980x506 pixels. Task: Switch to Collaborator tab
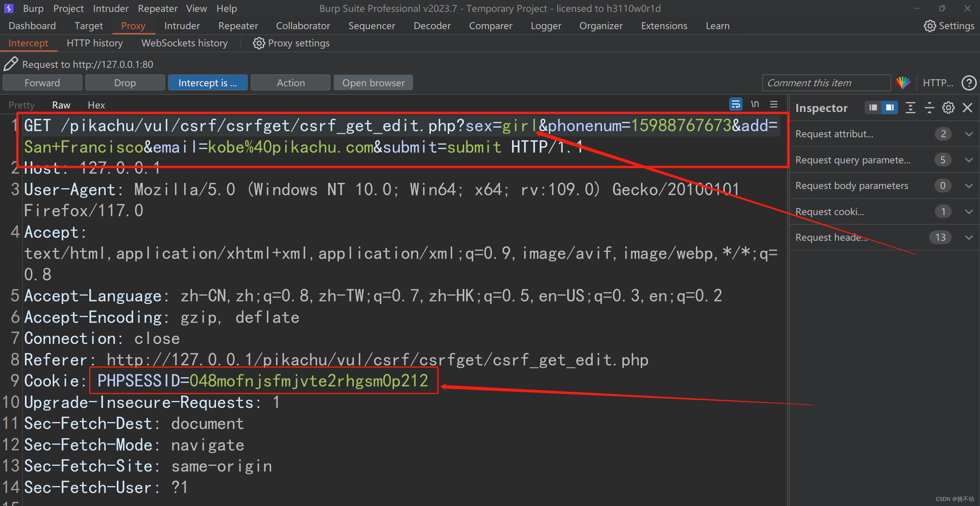(x=303, y=26)
